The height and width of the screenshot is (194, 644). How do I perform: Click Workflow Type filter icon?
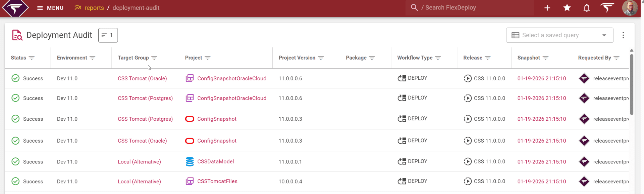pos(438,58)
